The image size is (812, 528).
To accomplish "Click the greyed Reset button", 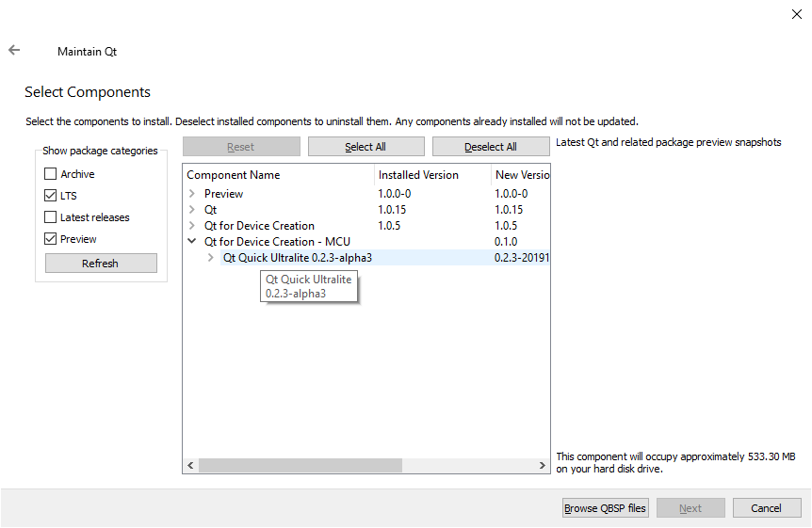I will point(241,147).
